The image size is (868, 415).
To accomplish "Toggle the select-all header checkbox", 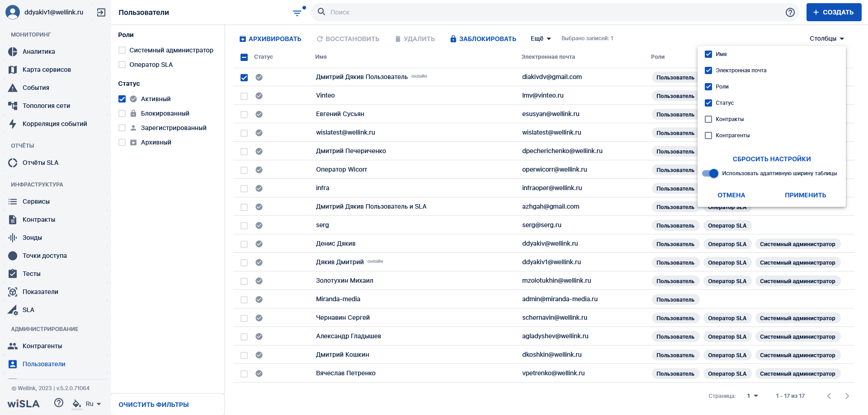I will click(244, 57).
